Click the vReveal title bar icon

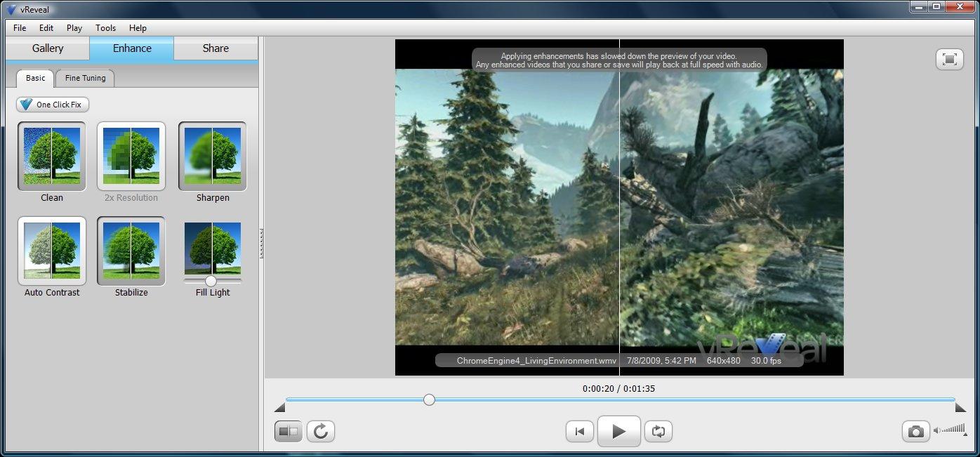[x=11, y=9]
